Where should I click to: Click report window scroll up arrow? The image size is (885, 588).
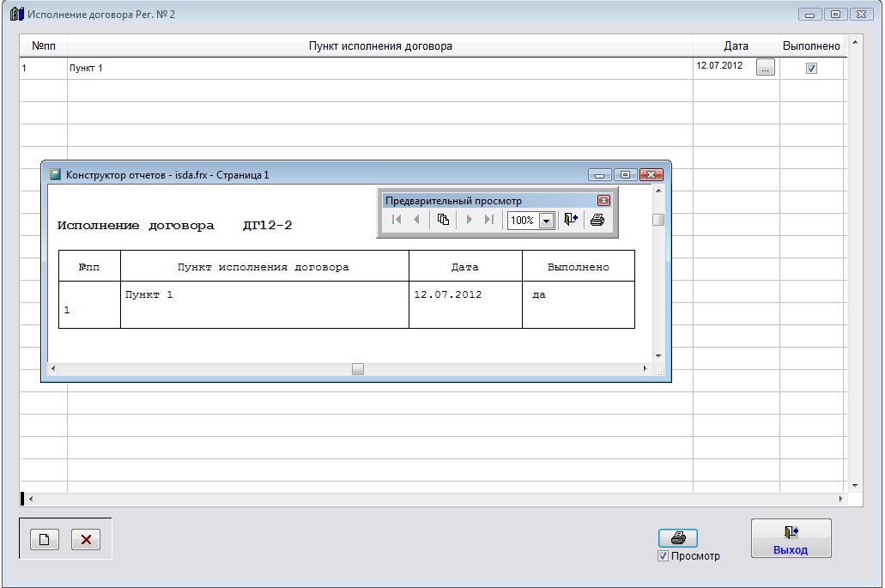[x=658, y=191]
